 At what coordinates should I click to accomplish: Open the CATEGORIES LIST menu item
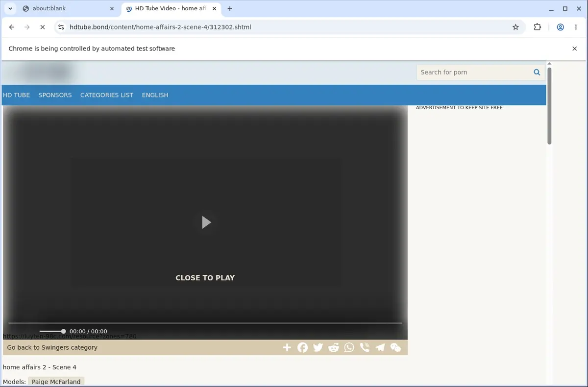(107, 95)
